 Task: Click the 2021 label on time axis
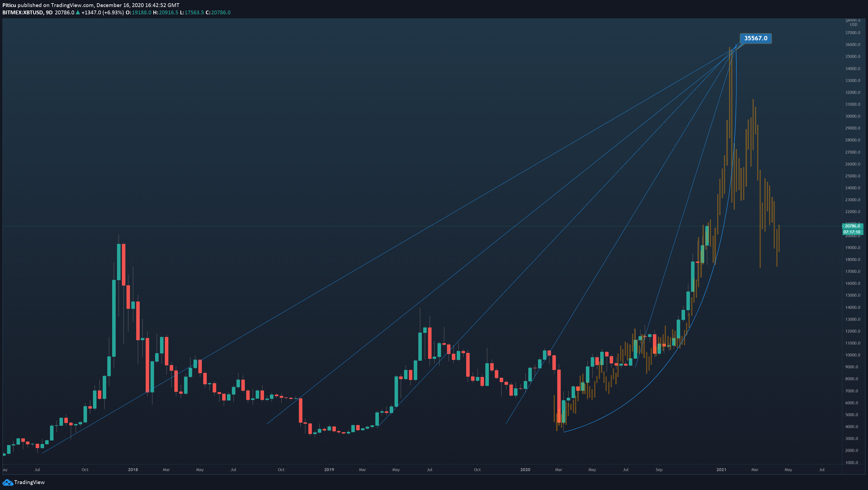tap(721, 469)
